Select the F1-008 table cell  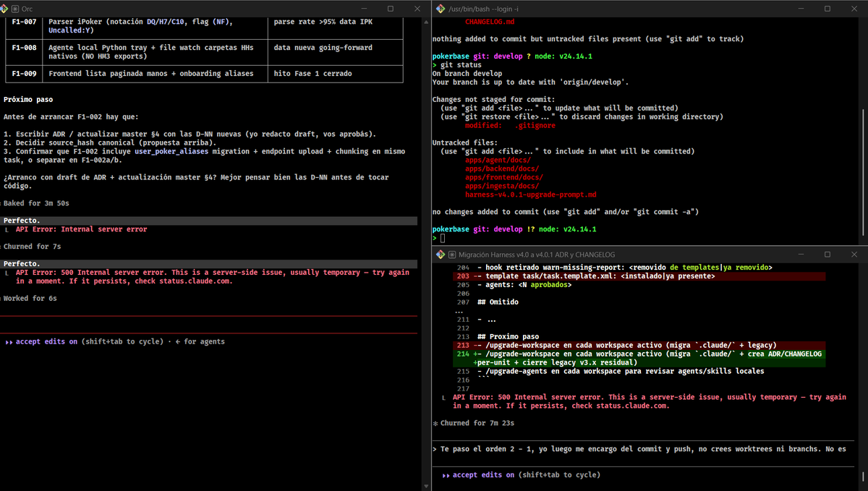tap(25, 52)
